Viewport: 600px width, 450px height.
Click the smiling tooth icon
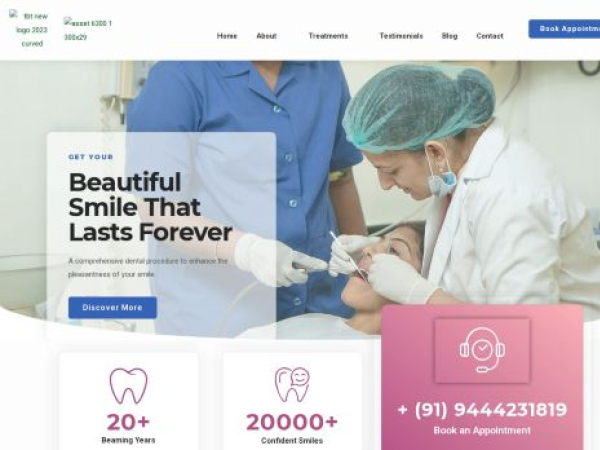[x=292, y=385]
